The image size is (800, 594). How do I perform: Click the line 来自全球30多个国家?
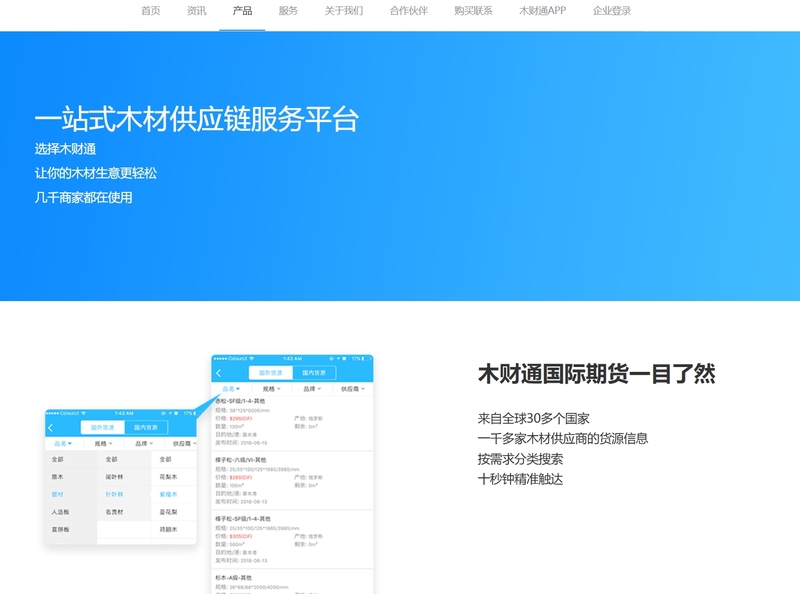[534, 418]
